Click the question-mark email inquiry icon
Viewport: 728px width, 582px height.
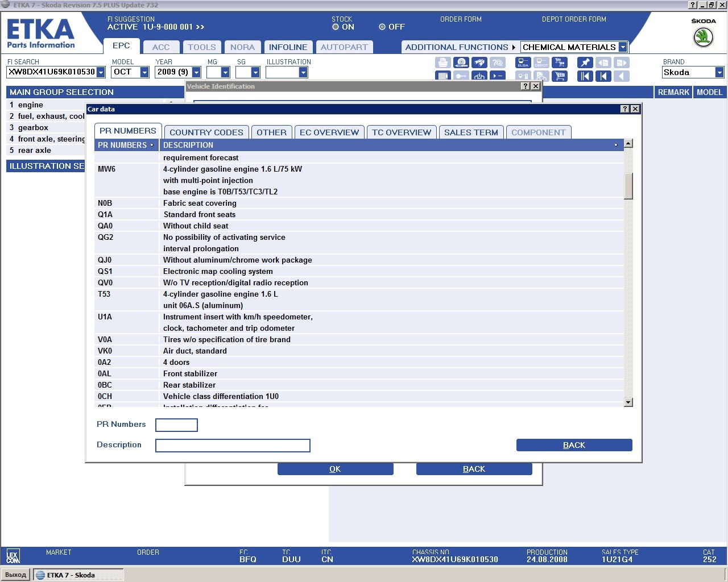(x=498, y=63)
